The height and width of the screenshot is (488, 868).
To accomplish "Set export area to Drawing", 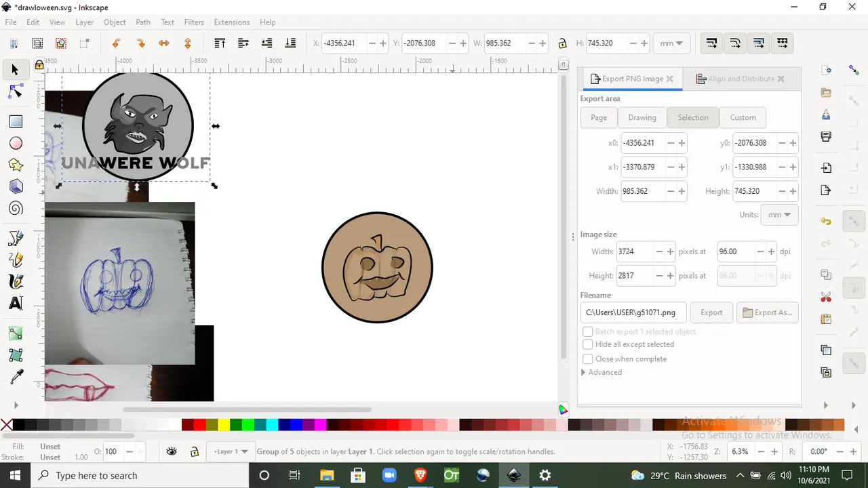I will 642,117.
